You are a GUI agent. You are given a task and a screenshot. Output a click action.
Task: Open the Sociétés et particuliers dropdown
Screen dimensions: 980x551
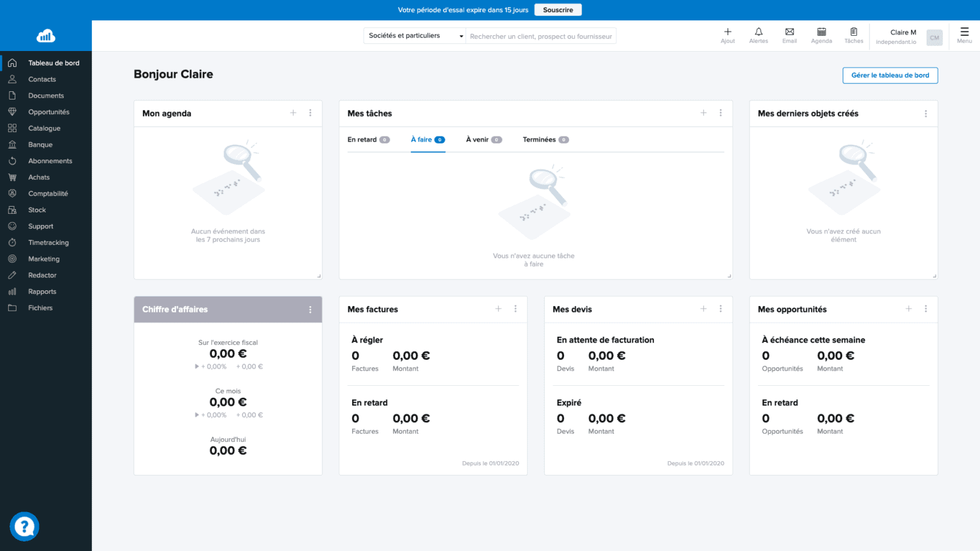415,36
